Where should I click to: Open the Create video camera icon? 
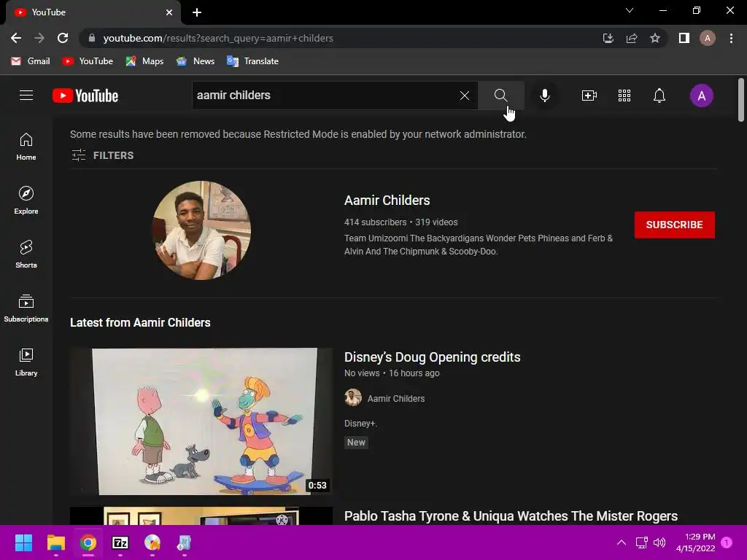[x=589, y=96]
